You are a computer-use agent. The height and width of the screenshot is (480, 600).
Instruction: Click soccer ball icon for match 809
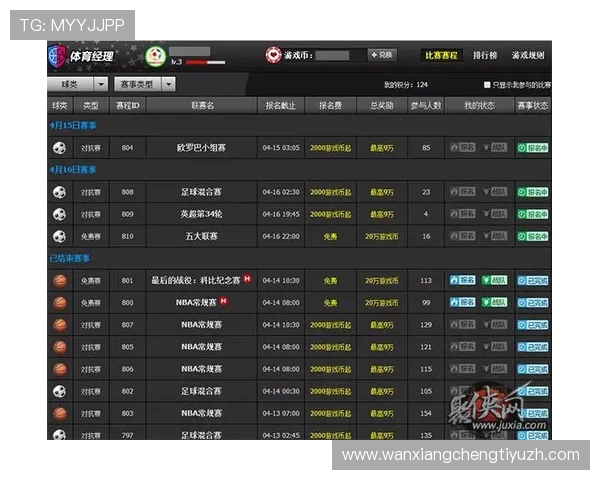click(59, 214)
